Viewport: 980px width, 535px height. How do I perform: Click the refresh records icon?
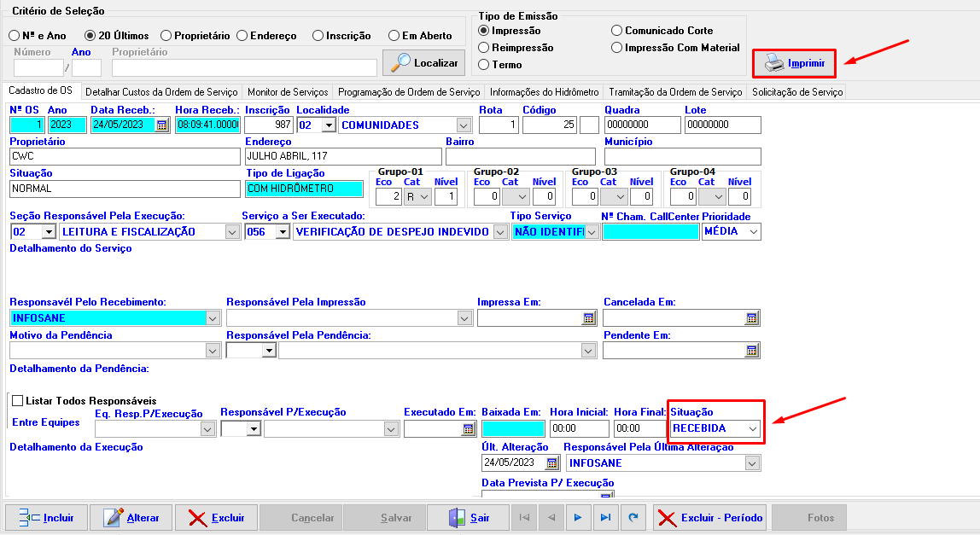633,517
